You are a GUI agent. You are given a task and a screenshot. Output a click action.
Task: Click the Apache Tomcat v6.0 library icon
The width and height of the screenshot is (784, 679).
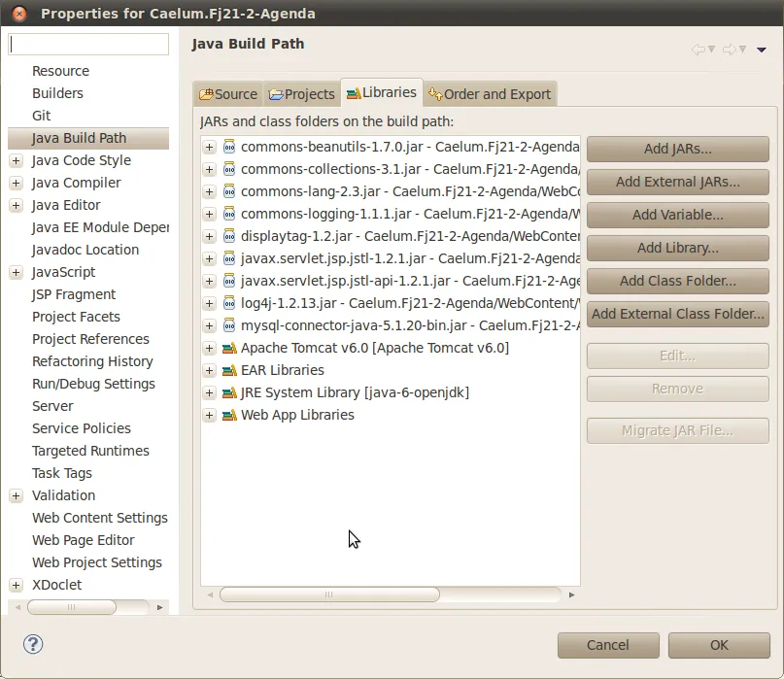229,348
